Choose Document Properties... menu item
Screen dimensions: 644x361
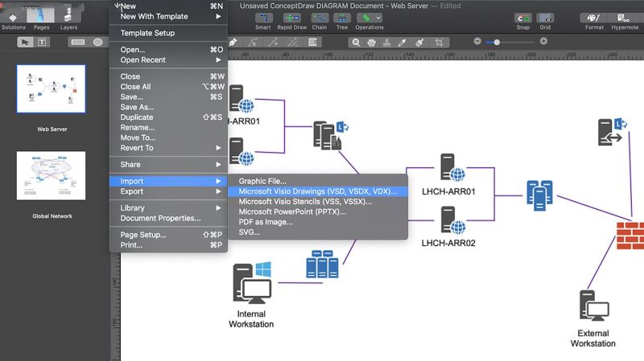click(x=169, y=218)
